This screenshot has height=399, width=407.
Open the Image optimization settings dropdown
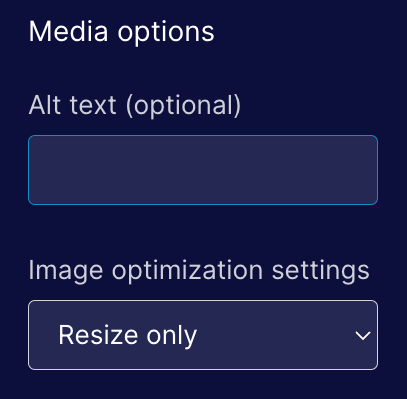pos(203,335)
